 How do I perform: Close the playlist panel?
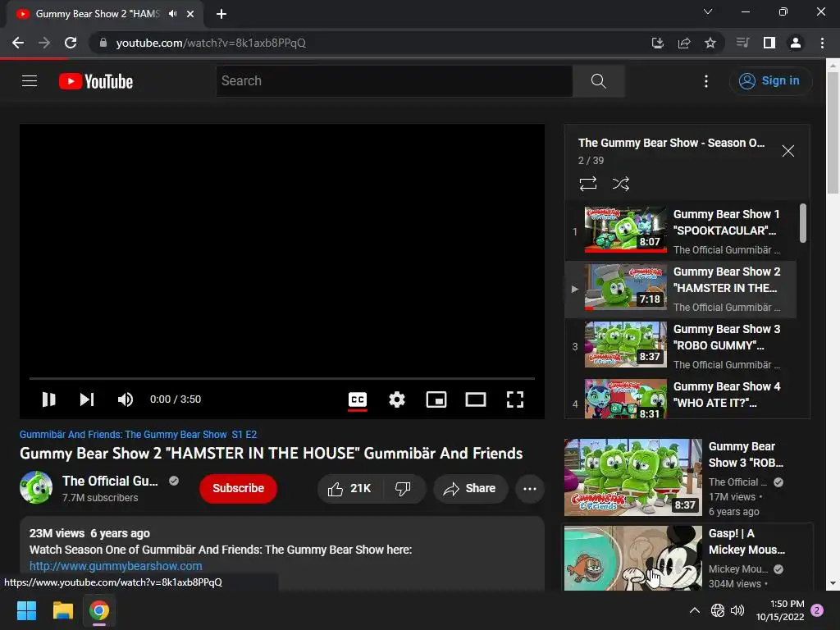[787, 151]
